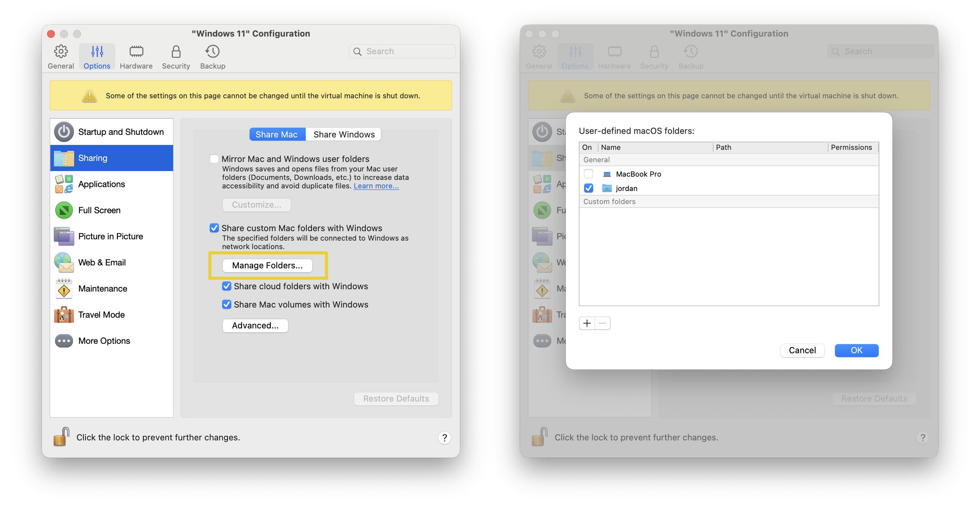
Task: Click the Name column header
Action: click(x=655, y=147)
